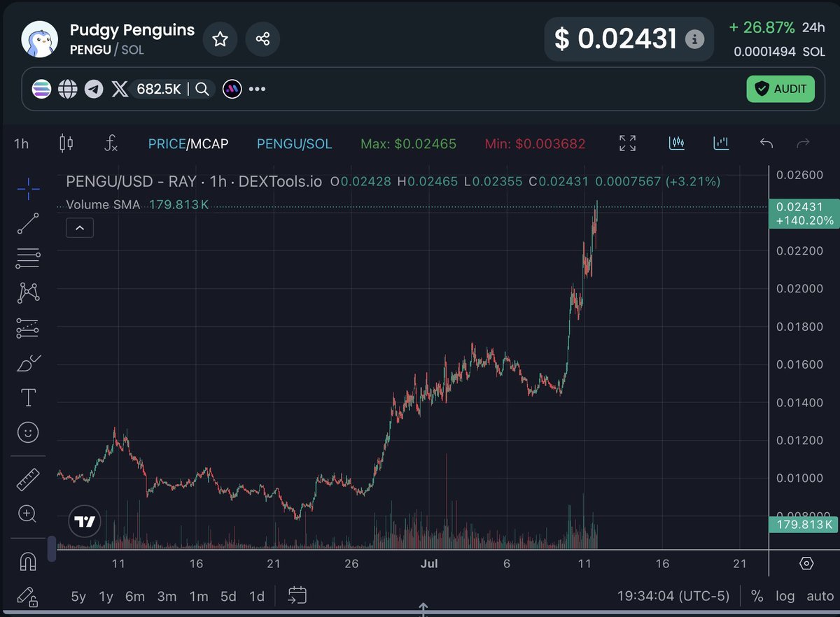Click the + 26.87% 24h change
Image resolution: width=840 pixels, height=617 pixels.
pos(777,28)
